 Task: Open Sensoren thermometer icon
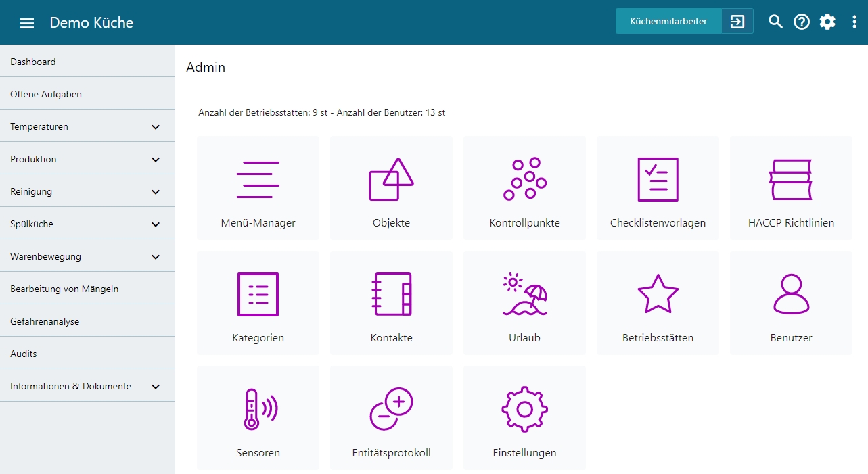[x=260, y=409]
